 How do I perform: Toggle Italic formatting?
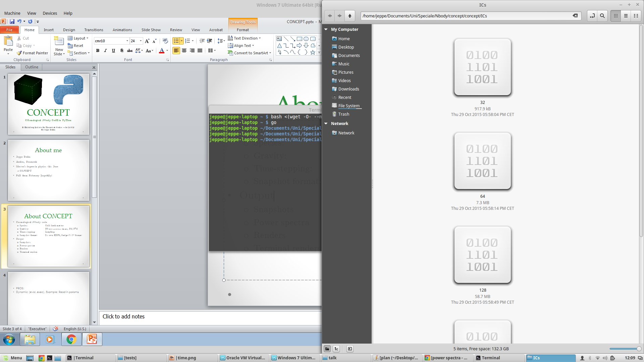[105, 51]
